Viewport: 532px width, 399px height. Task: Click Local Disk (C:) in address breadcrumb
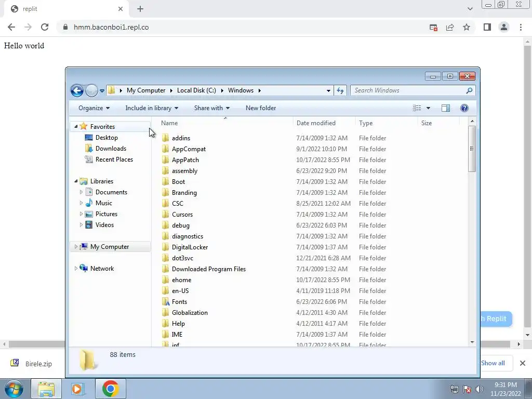click(196, 90)
